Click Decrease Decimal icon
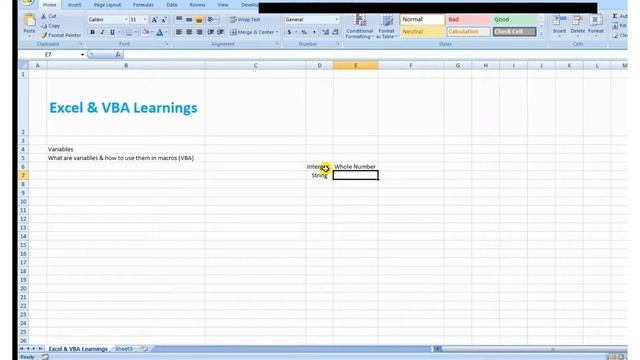Viewport: 640px width, 360px height. (336, 32)
